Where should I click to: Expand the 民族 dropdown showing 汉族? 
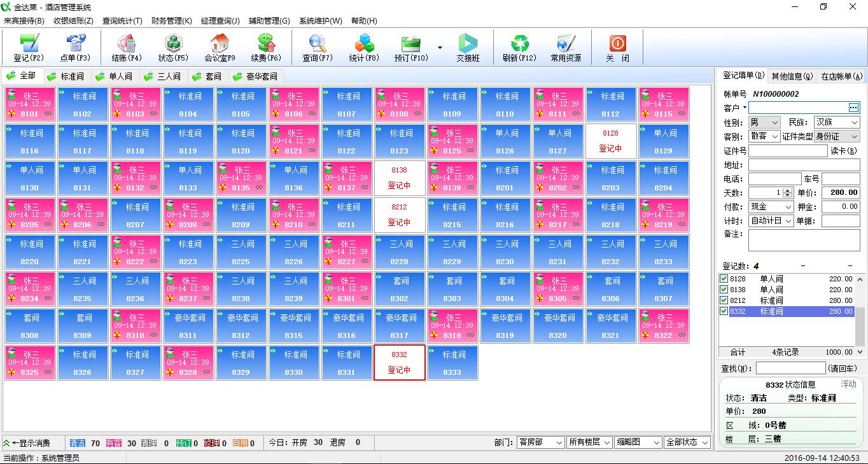pos(837,122)
